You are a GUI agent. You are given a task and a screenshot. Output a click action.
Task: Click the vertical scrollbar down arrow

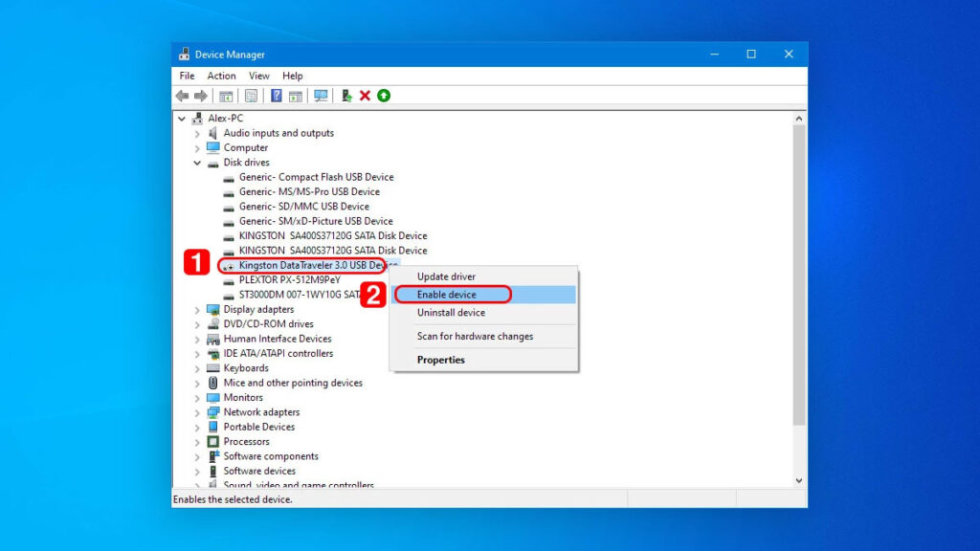point(799,479)
